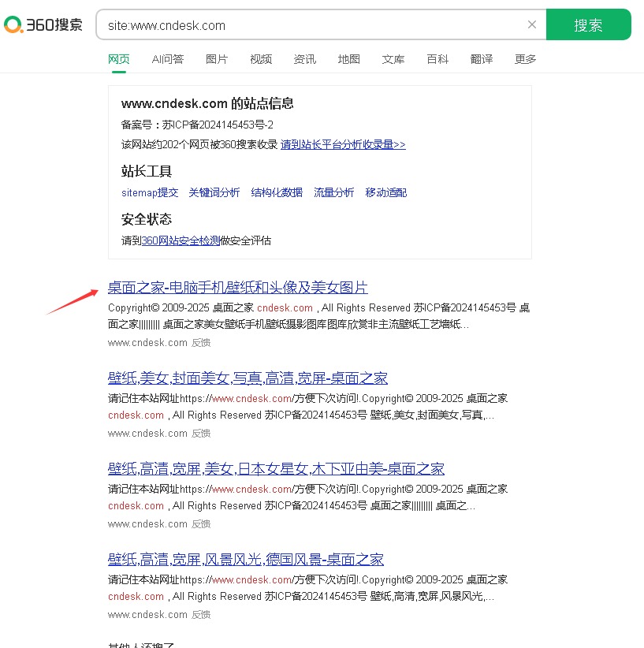
Task: Clear the search box with the X icon
Action: point(532,24)
